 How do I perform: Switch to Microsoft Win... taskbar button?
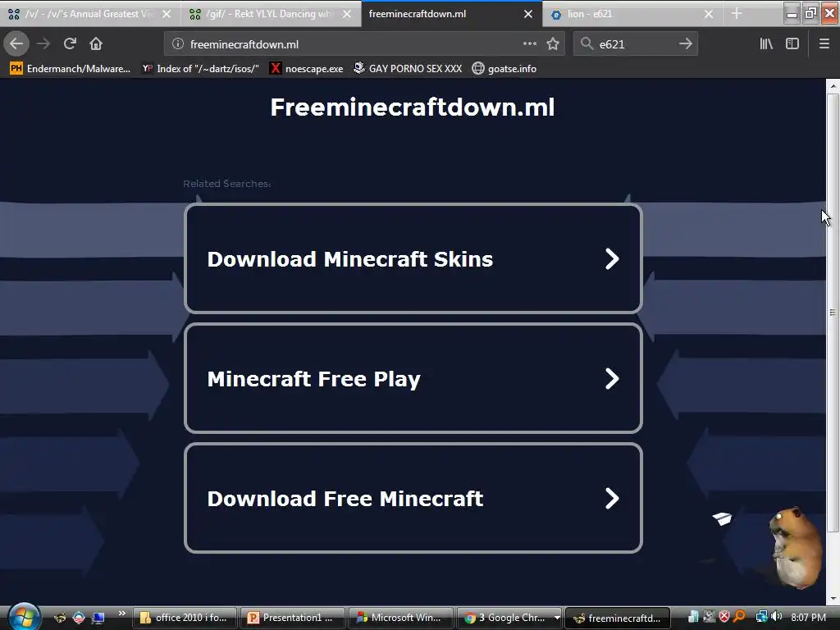point(400,618)
